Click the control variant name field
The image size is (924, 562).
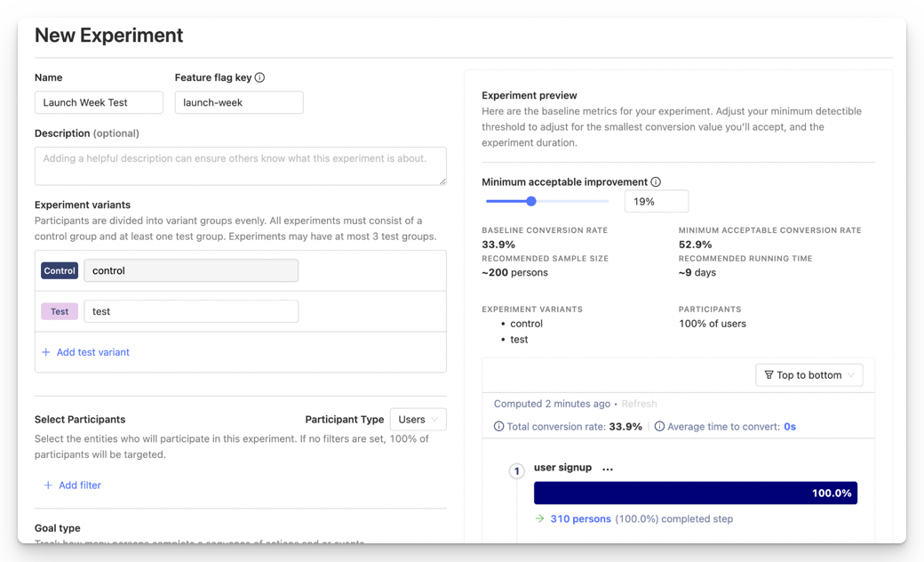click(x=191, y=270)
